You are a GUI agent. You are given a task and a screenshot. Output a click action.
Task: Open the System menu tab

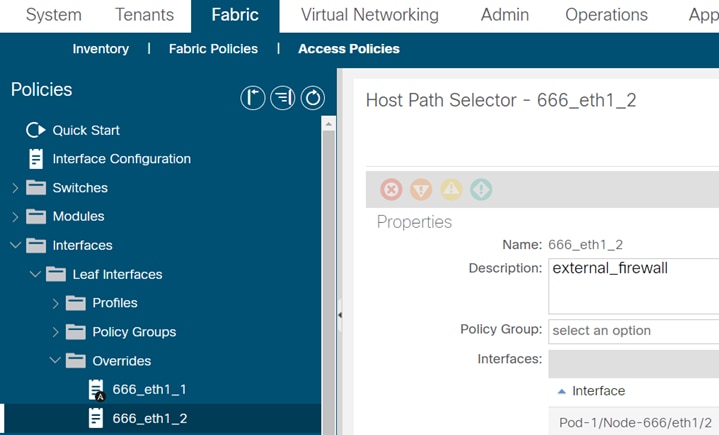(54, 15)
